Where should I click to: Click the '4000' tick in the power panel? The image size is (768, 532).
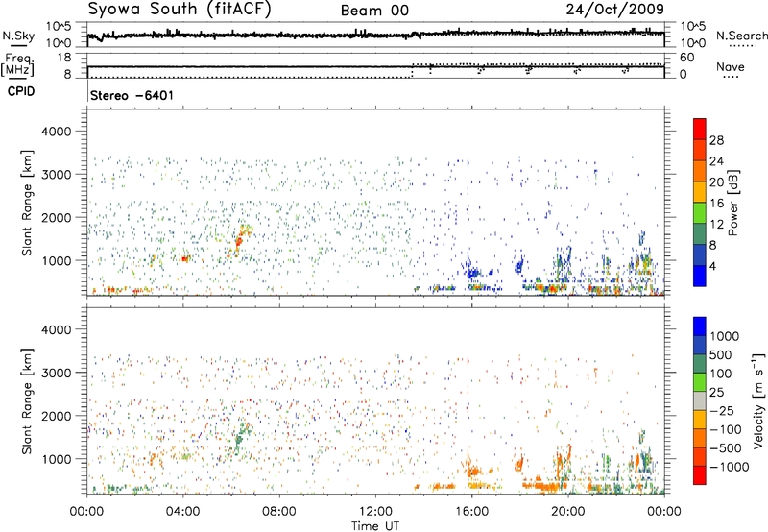(x=56, y=132)
